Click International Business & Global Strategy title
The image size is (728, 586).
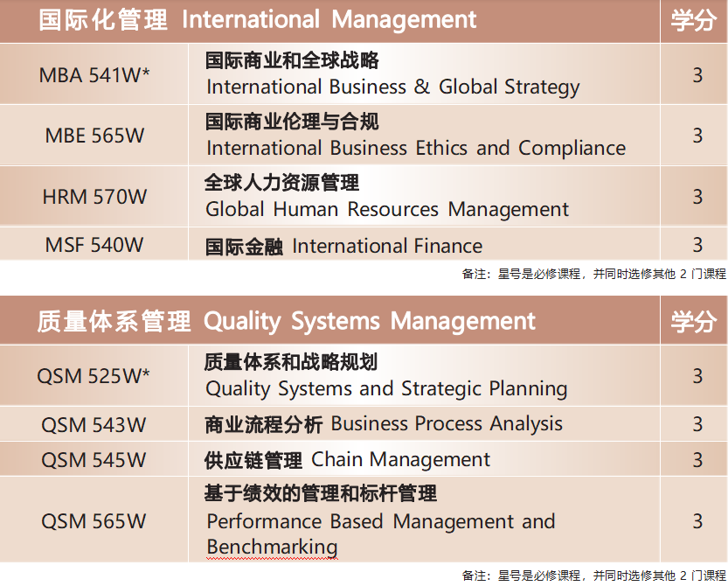[x=392, y=87]
